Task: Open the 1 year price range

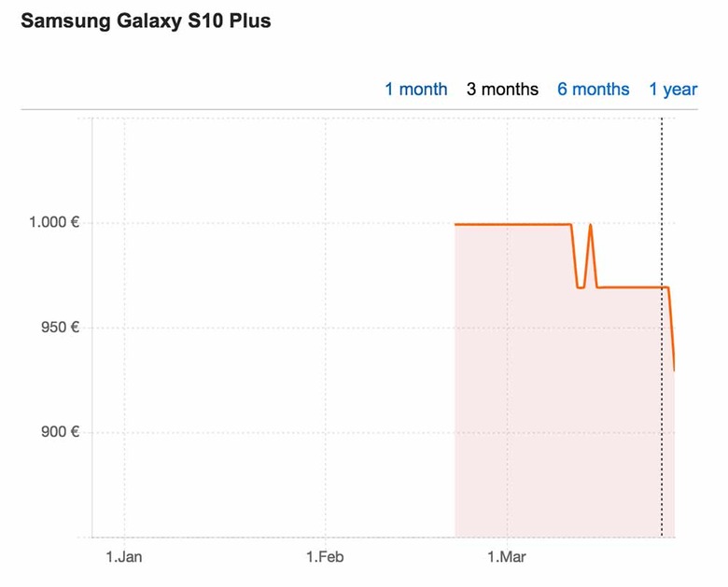Action: [x=673, y=90]
